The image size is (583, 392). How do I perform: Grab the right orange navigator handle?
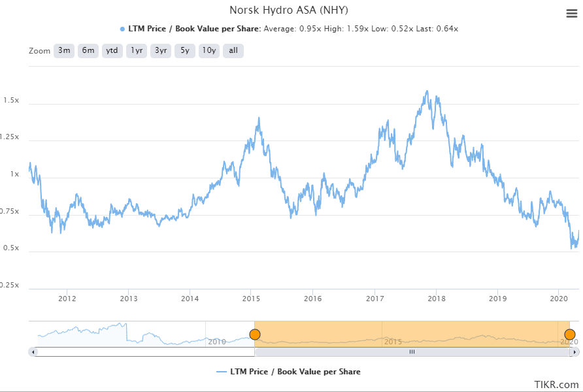coord(570,335)
